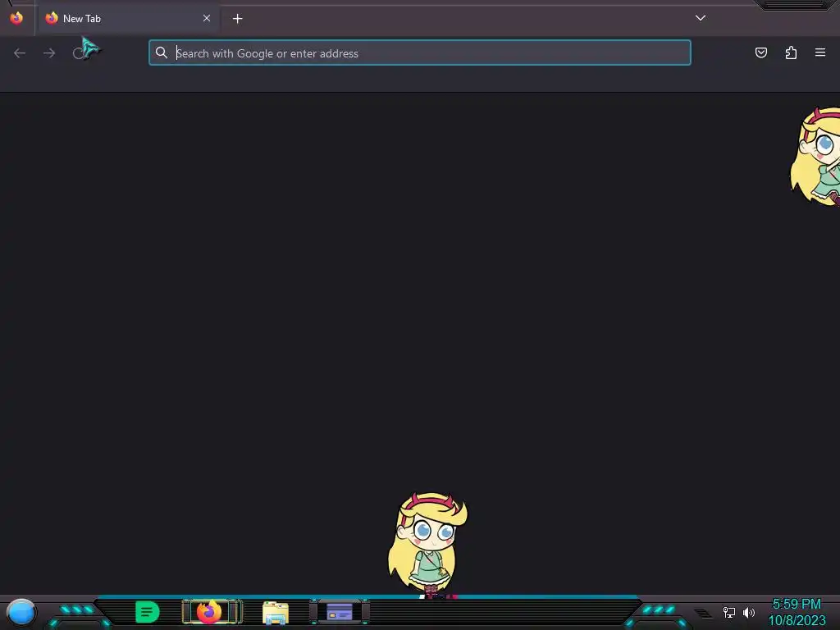This screenshot has height=630, width=840.
Task: Open the Start orb on the taskbar
Action: (21, 612)
